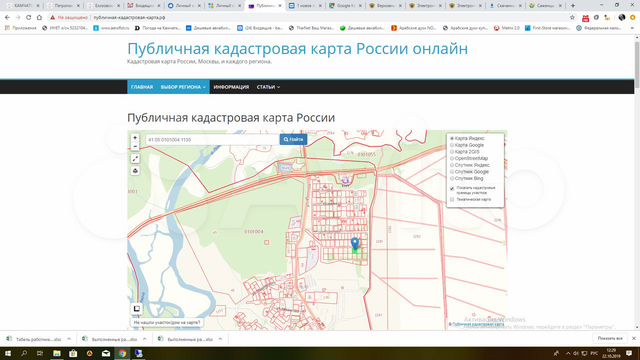Click the clock in the system tray
The image size is (640, 360).
611,353
